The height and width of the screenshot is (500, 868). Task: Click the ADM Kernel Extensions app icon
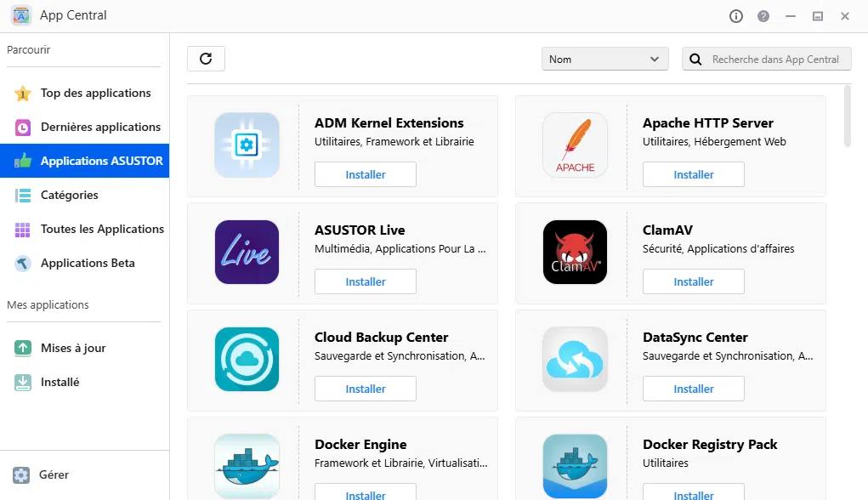click(x=247, y=145)
